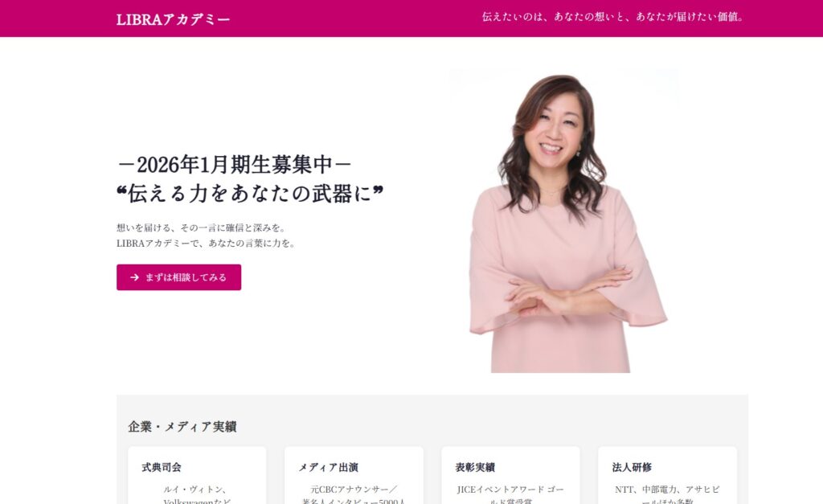The width and height of the screenshot is (823, 504).
Task: Click the LIBRAアカデミー logo in header
Action: pos(174,19)
